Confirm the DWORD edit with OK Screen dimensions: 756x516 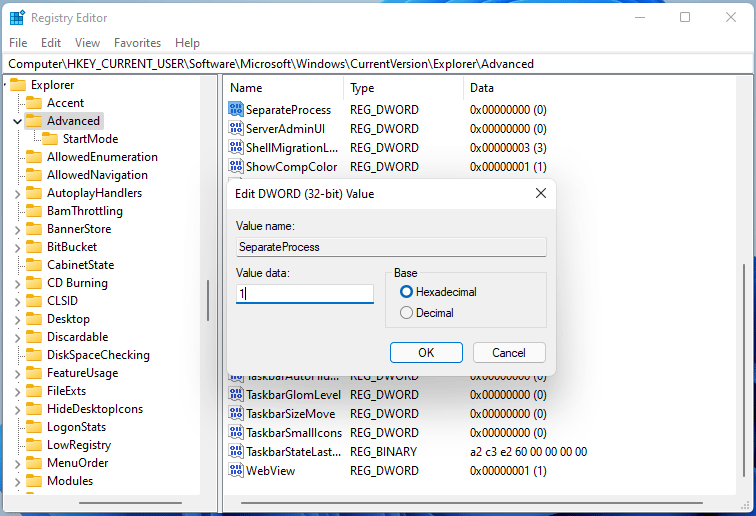(x=426, y=353)
